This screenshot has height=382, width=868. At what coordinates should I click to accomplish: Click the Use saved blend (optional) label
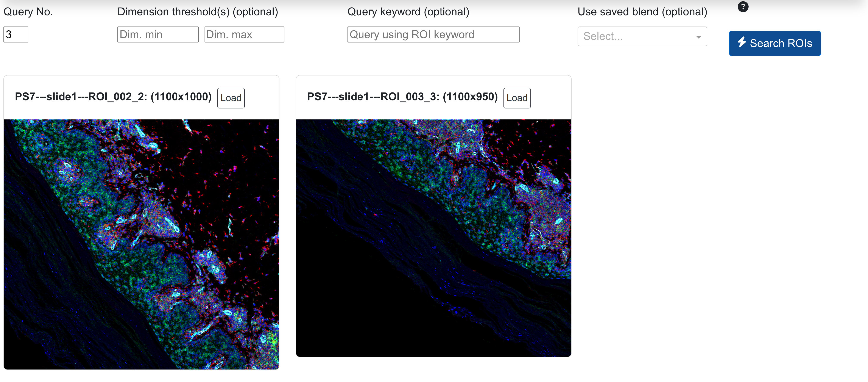click(x=642, y=12)
